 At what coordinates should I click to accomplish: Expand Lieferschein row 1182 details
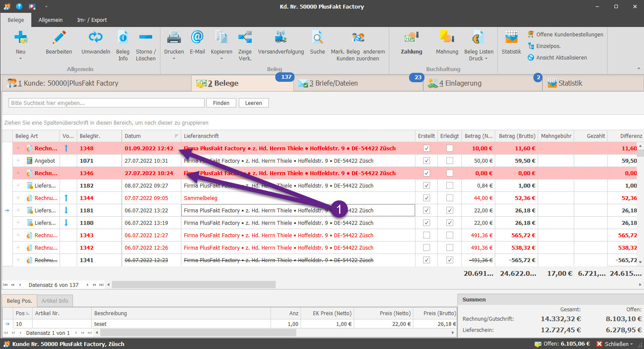click(x=18, y=185)
